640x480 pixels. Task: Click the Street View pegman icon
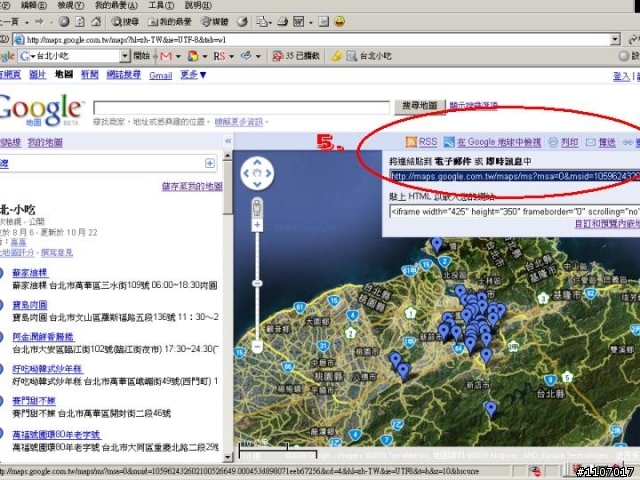(x=257, y=207)
